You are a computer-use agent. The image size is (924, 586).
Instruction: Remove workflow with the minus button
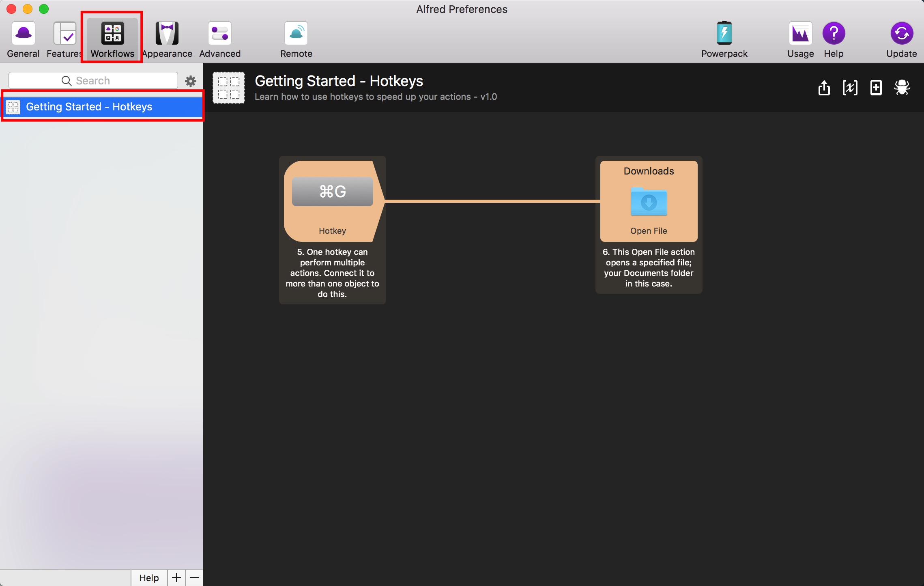coord(194,577)
